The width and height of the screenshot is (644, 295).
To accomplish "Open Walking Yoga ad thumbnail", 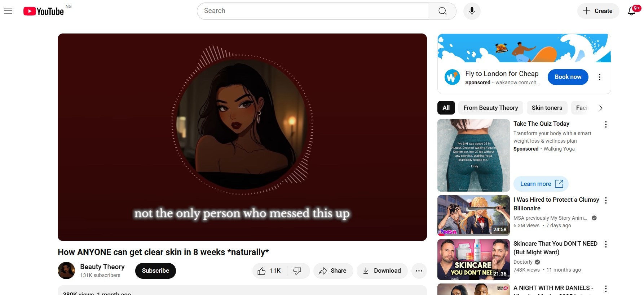I will (473, 155).
